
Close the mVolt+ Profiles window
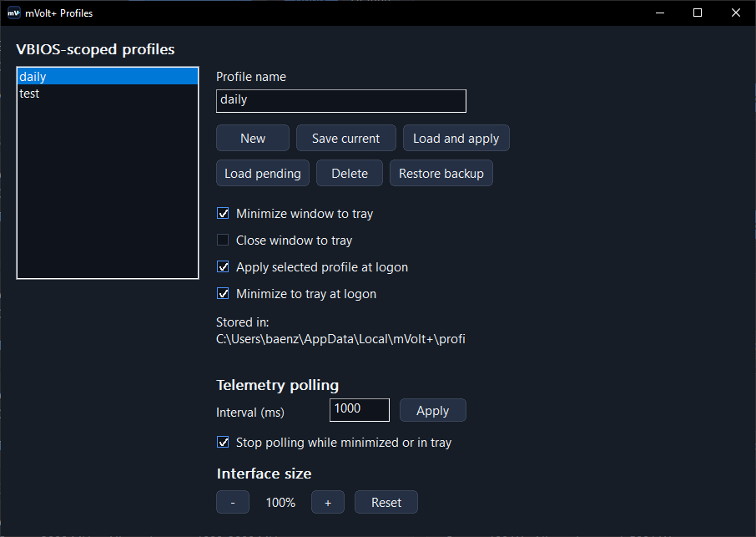(736, 13)
